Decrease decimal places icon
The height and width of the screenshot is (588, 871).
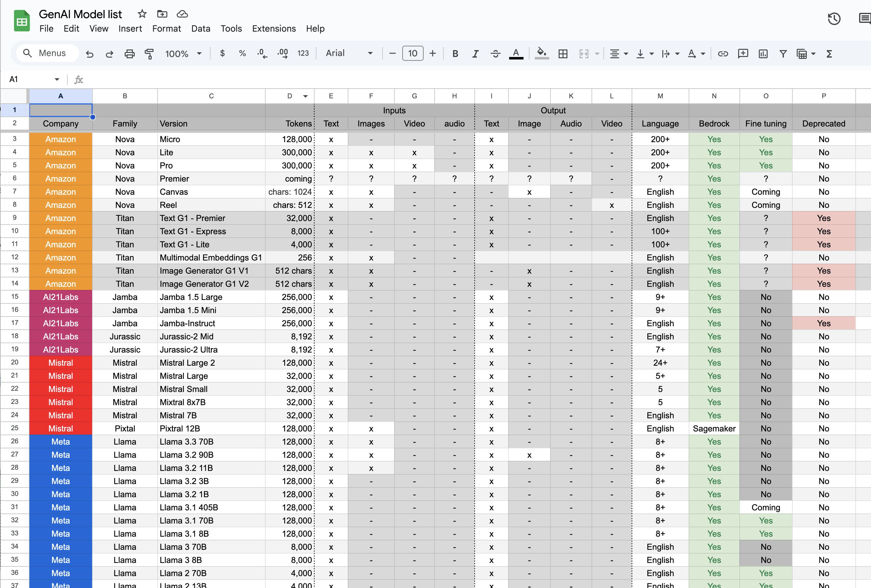click(262, 54)
